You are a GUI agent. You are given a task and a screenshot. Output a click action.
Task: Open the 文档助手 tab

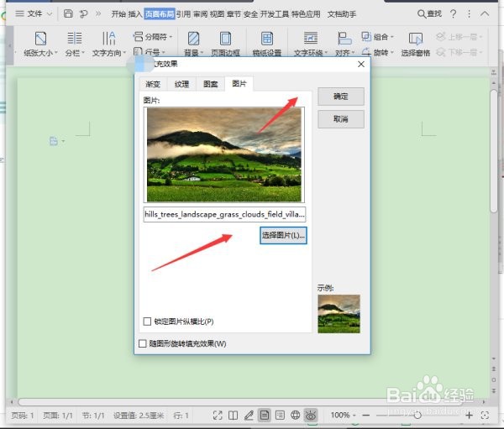pos(342,14)
